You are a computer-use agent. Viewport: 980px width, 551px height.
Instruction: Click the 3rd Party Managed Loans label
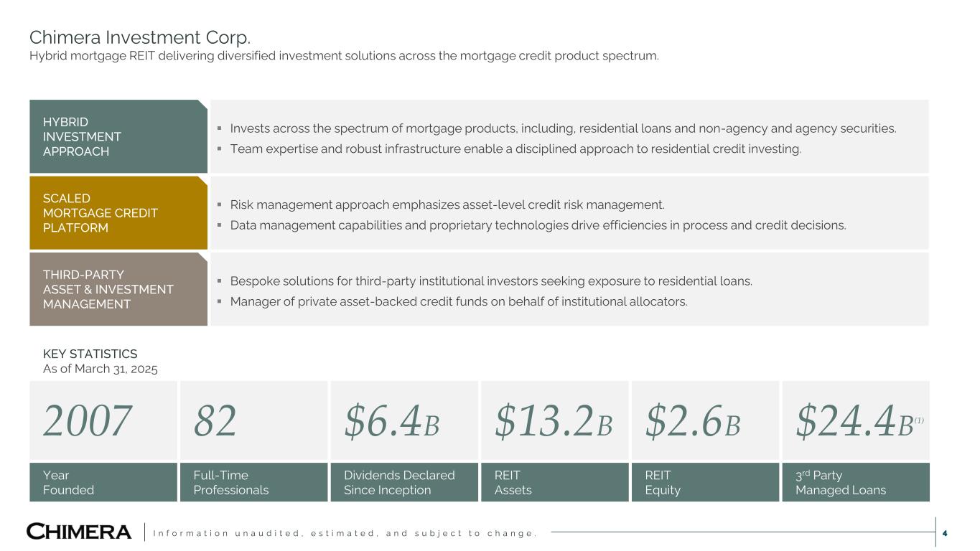pos(840,482)
